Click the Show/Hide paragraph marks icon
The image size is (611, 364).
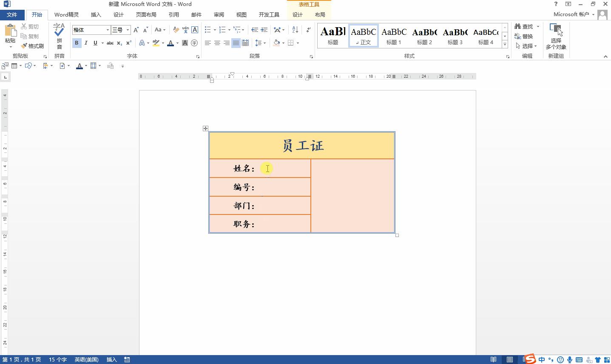[x=307, y=29]
